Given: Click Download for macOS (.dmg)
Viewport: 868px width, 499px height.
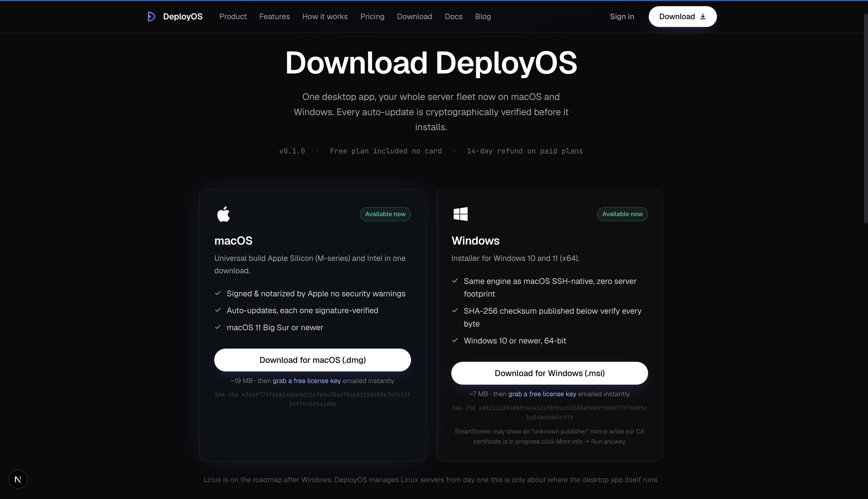Looking at the screenshot, I should click(313, 360).
